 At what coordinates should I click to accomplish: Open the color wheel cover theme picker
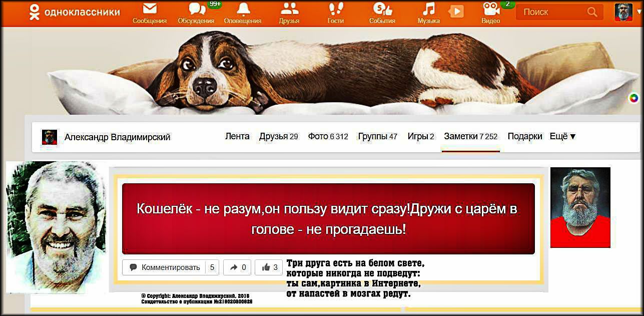(x=633, y=98)
